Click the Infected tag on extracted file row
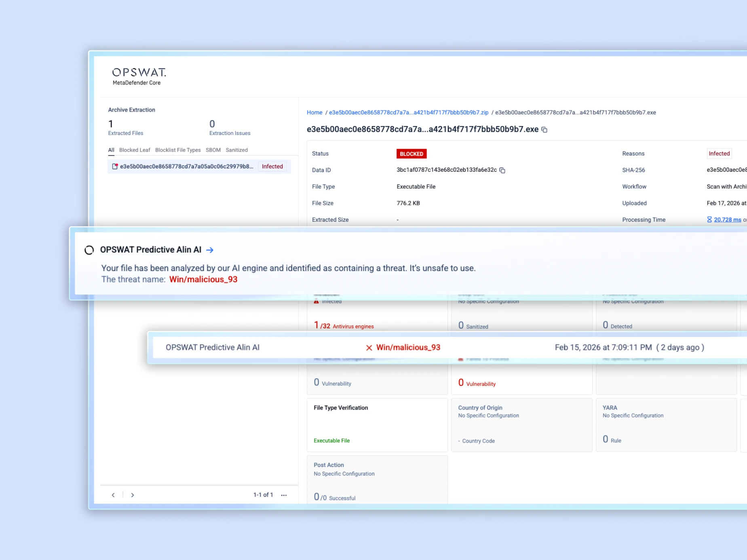This screenshot has width=747, height=560. [x=272, y=166]
